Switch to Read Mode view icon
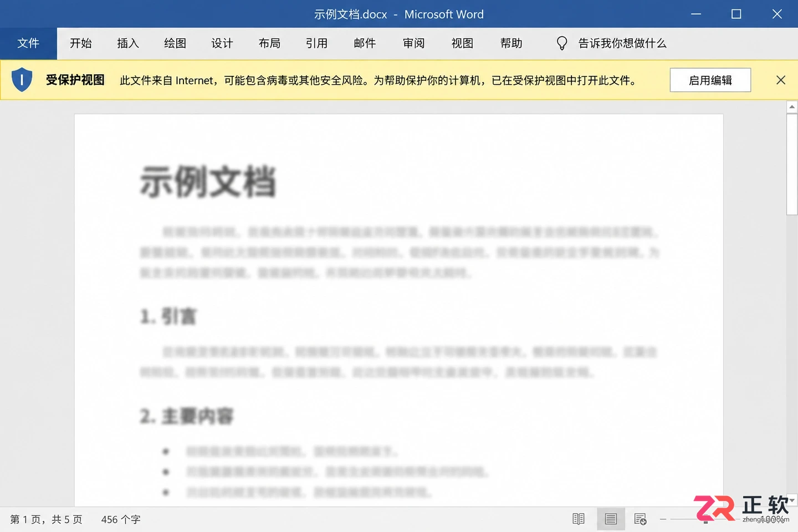The image size is (798, 532). point(579,519)
